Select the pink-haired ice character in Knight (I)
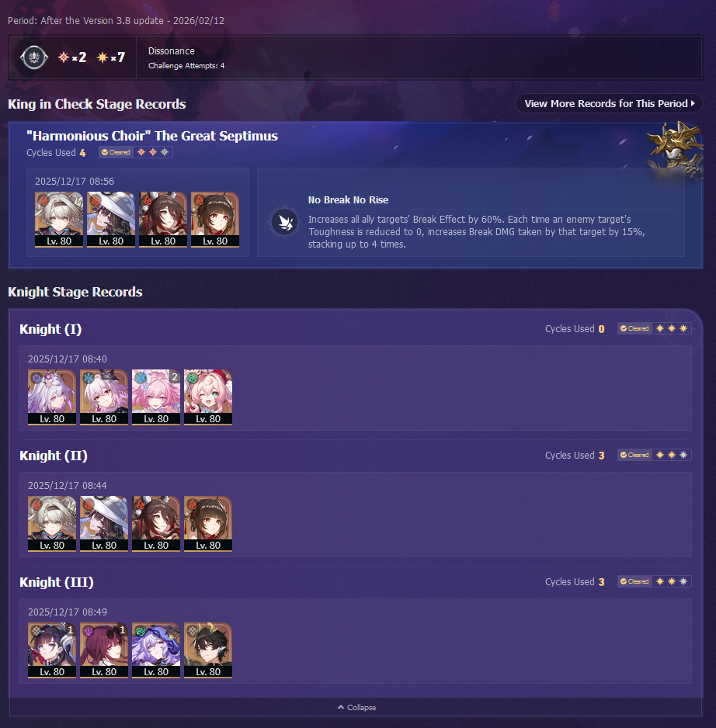This screenshot has width=716, height=728. click(156, 397)
